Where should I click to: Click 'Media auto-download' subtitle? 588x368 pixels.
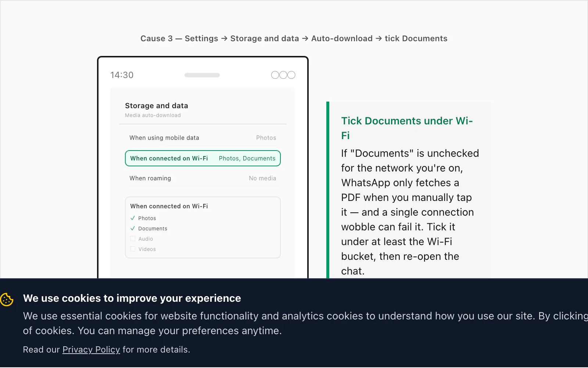[153, 115]
